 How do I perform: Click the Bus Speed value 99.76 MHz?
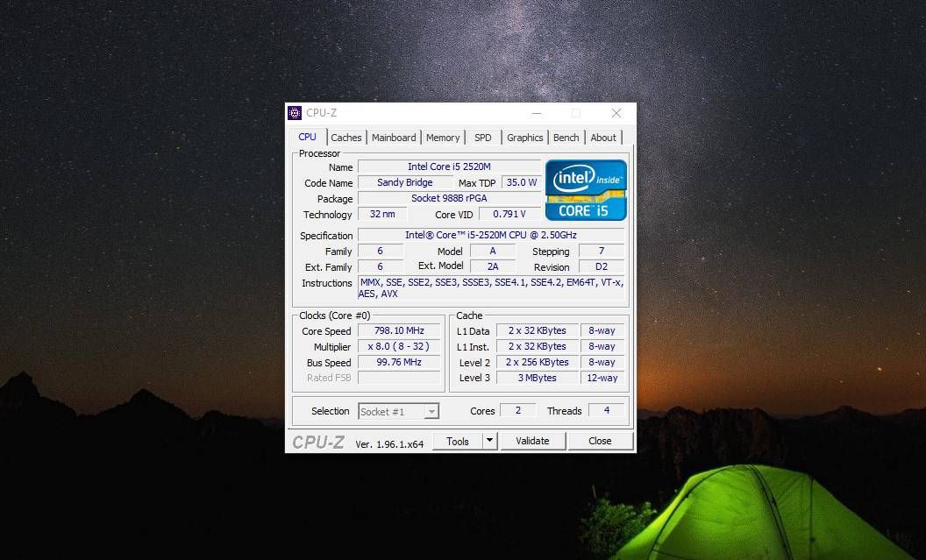pos(399,362)
